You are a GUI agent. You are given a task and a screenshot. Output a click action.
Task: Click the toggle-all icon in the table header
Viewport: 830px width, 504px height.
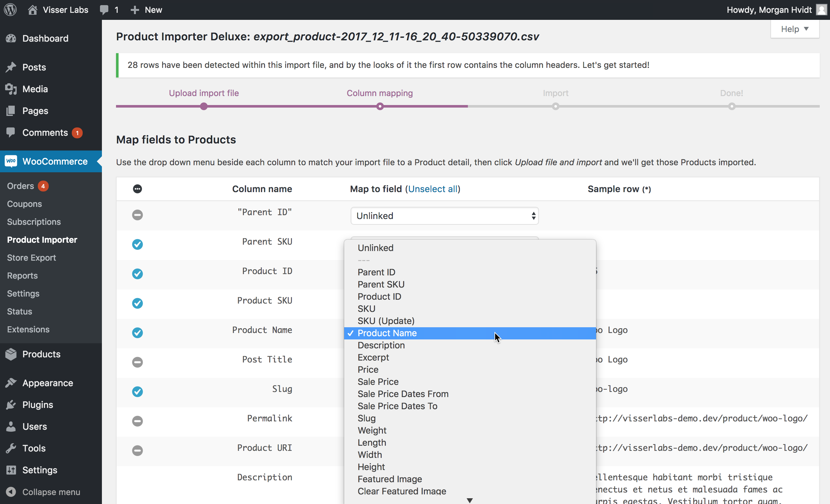pyautogui.click(x=137, y=189)
